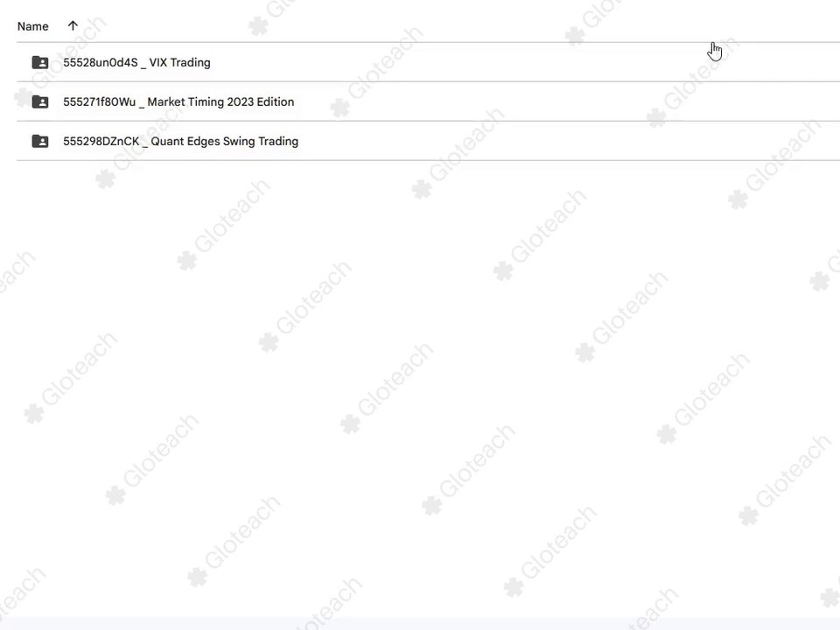Select the shared folder icon for VIX Trading
Image resolution: width=840 pixels, height=630 pixels.
(x=40, y=63)
